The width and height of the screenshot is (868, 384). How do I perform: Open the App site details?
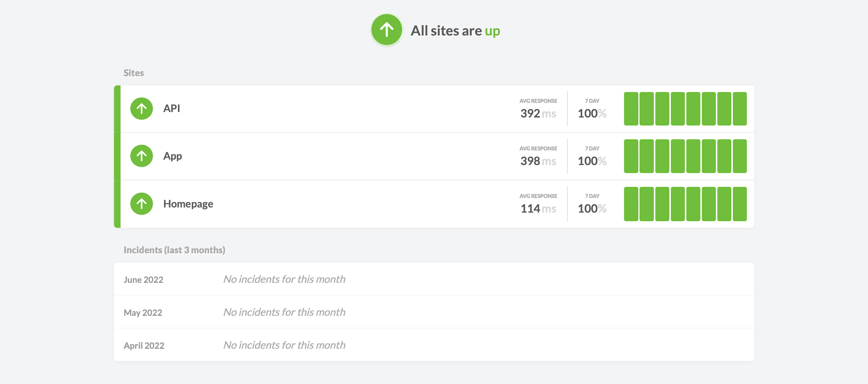point(173,156)
